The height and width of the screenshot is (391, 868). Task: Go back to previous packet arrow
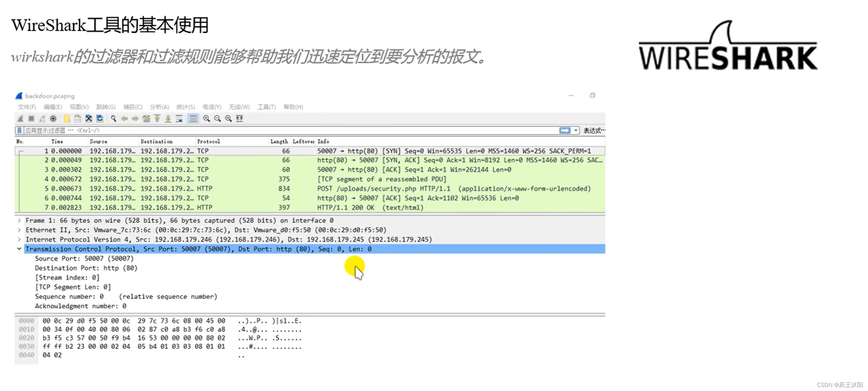point(124,119)
